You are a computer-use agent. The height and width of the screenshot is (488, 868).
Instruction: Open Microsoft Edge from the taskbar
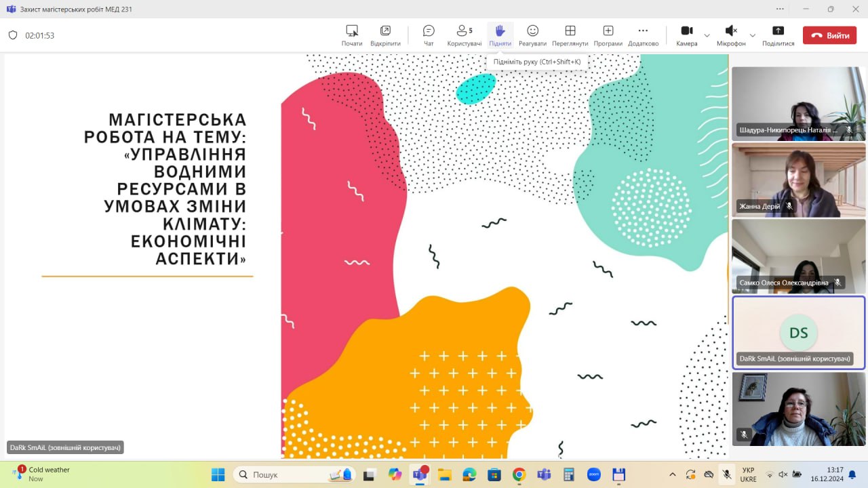[469, 474]
